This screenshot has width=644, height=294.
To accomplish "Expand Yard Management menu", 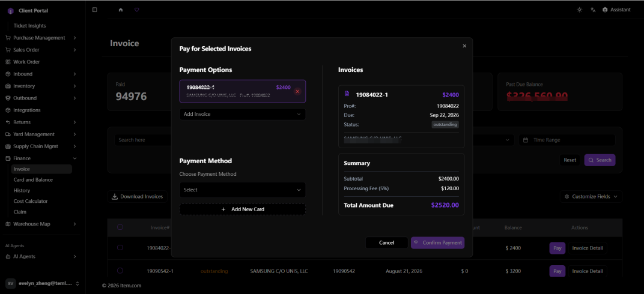I will 41,134.
